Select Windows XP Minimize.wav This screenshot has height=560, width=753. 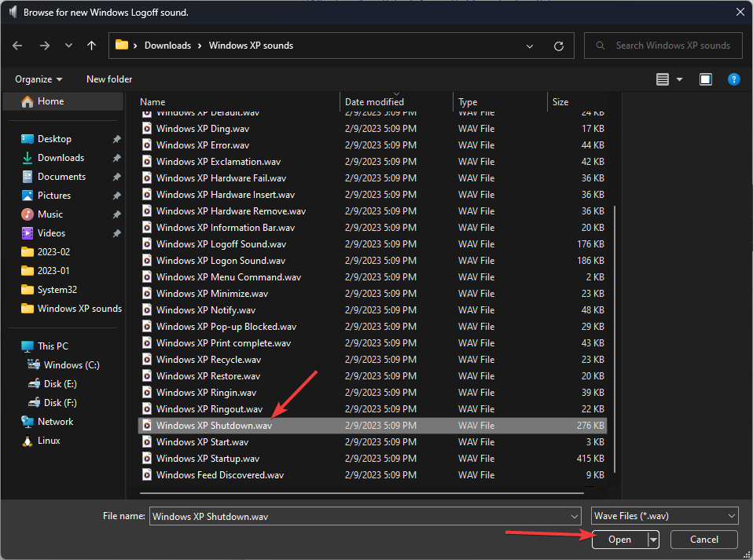coord(211,293)
